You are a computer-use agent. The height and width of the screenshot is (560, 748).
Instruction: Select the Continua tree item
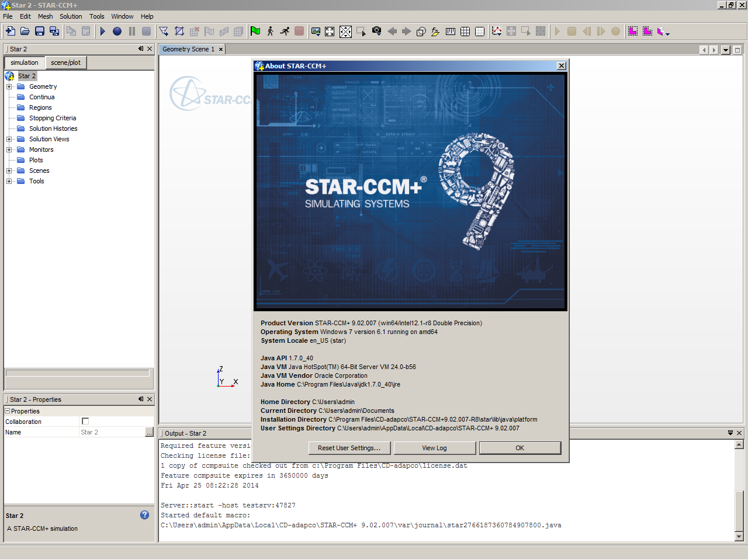42,97
